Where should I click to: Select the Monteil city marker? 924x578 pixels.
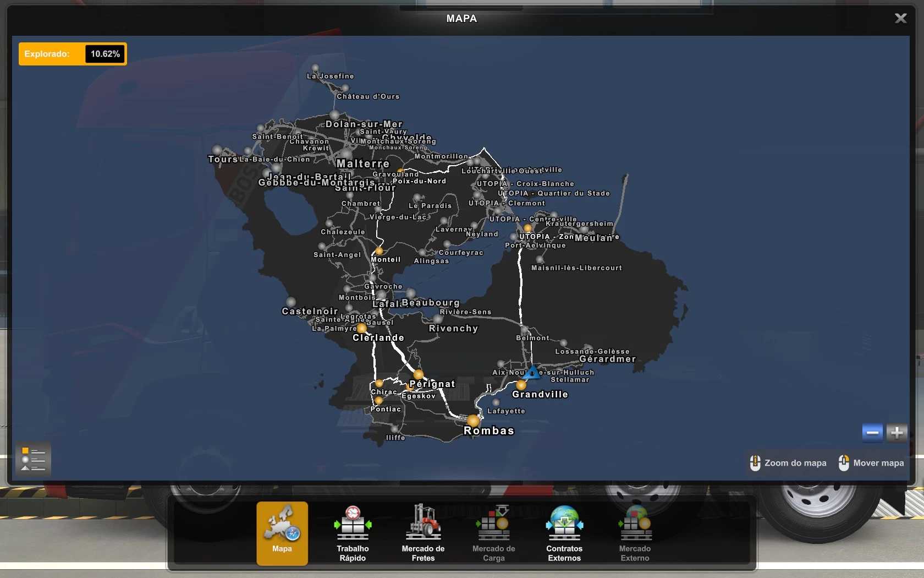[379, 251]
